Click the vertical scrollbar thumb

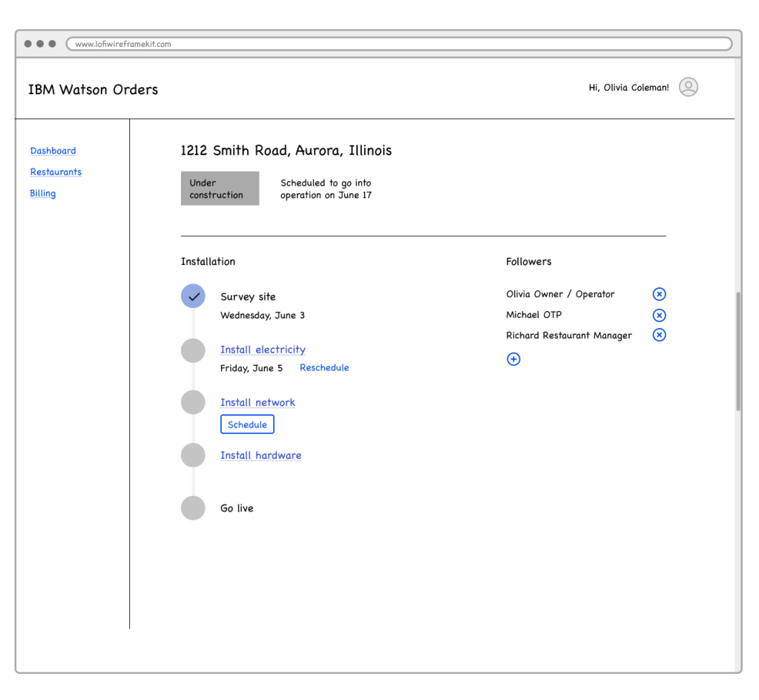tap(737, 351)
